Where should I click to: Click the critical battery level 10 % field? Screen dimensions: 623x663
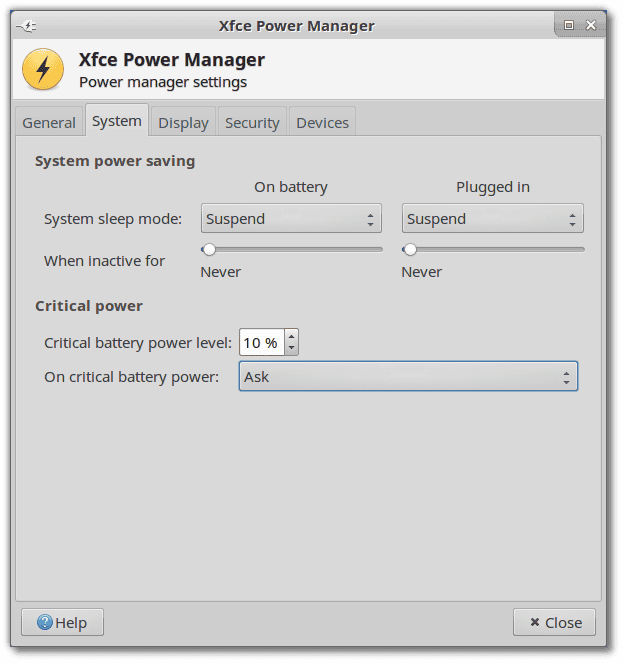[262, 342]
